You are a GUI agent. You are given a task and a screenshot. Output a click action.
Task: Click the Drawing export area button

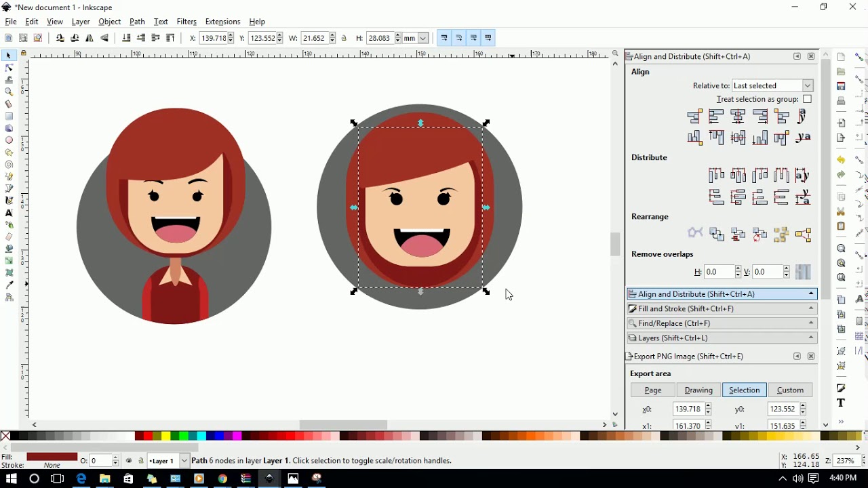click(x=698, y=390)
